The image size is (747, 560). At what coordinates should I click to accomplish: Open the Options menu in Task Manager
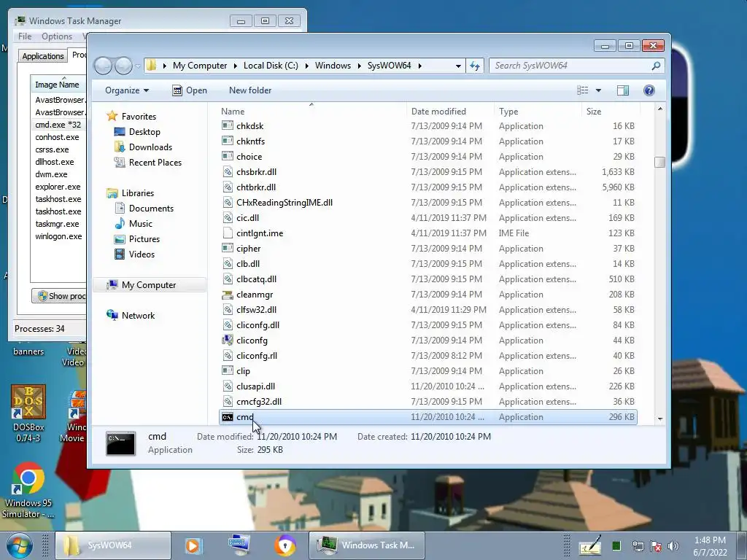(x=57, y=36)
